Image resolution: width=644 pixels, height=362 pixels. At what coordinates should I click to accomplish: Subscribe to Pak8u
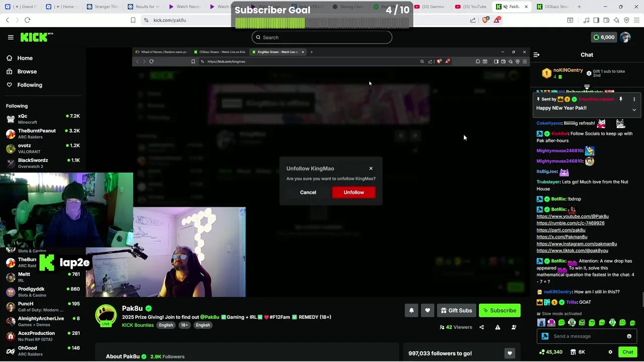(x=500, y=311)
